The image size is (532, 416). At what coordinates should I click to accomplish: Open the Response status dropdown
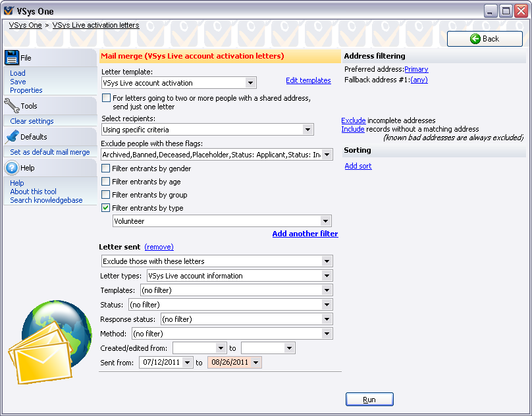327,319
